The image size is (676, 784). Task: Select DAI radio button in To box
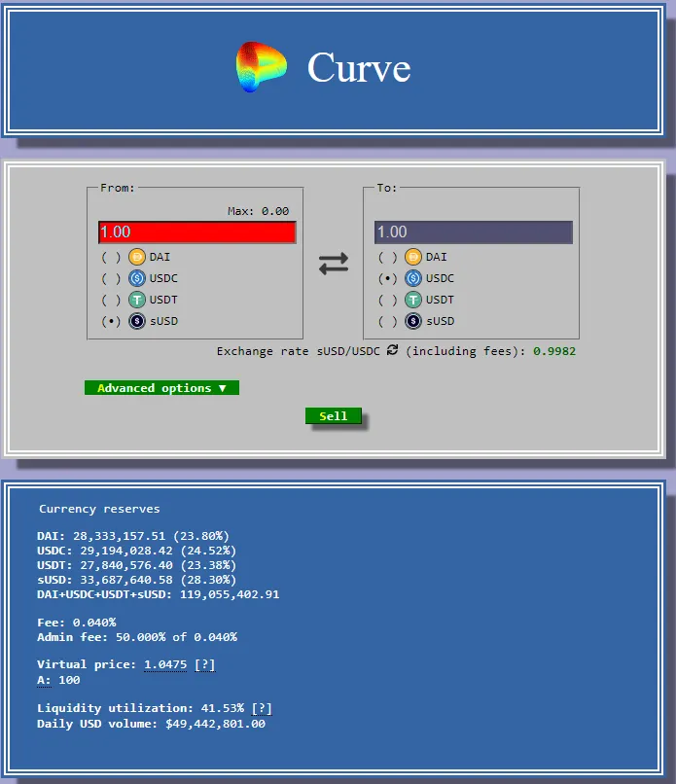tap(387, 257)
